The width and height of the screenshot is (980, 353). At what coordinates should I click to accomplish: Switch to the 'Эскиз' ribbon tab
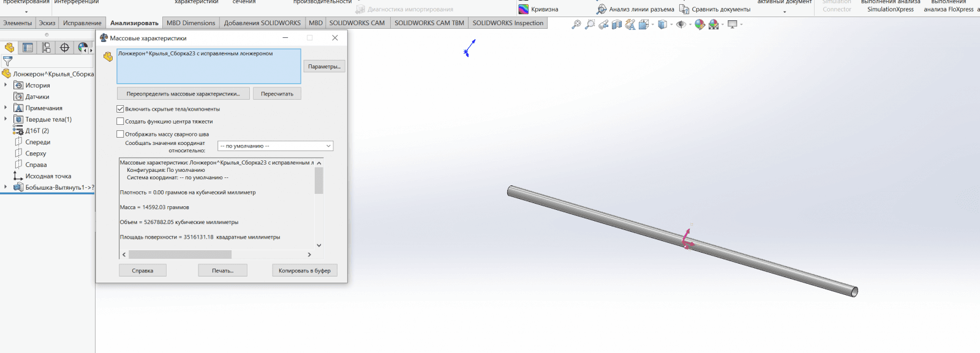(47, 23)
